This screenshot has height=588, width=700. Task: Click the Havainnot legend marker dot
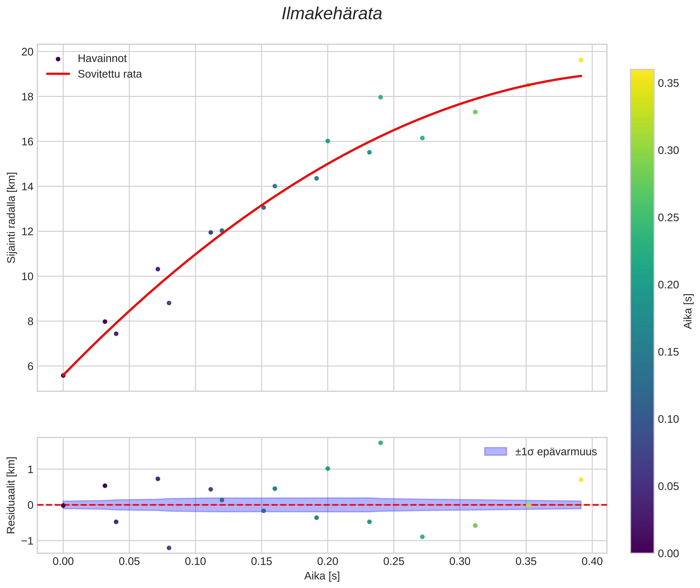coord(58,59)
